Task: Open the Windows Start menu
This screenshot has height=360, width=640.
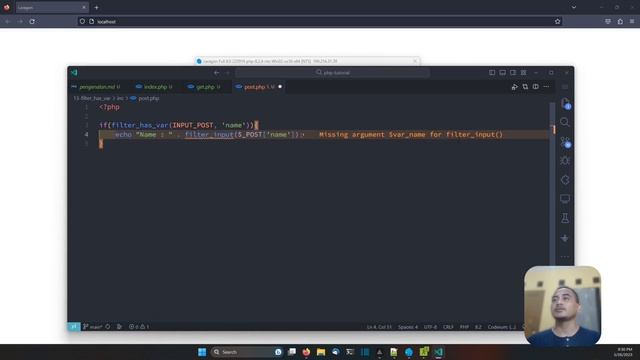Action: (202, 352)
